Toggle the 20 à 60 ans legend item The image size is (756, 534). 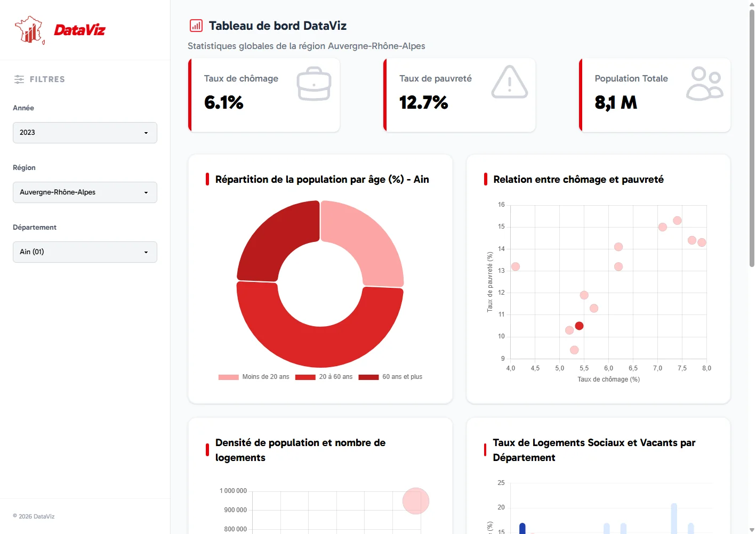(324, 377)
